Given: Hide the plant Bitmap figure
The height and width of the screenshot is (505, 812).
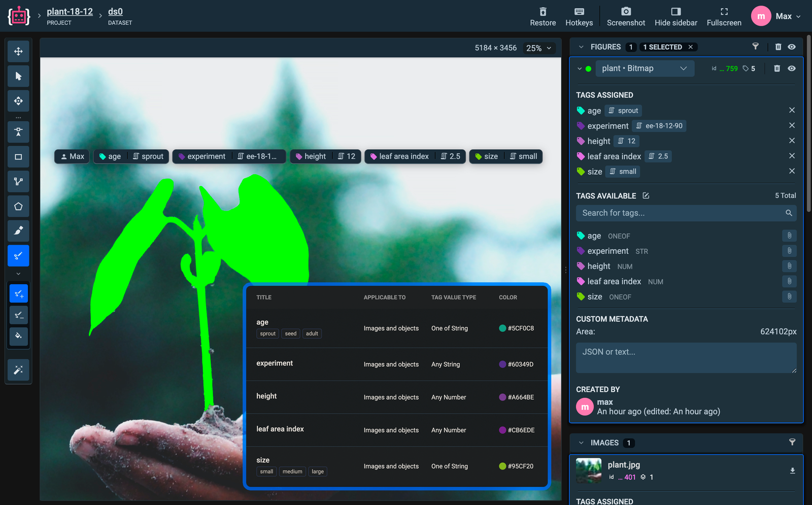Looking at the screenshot, I should (x=792, y=68).
